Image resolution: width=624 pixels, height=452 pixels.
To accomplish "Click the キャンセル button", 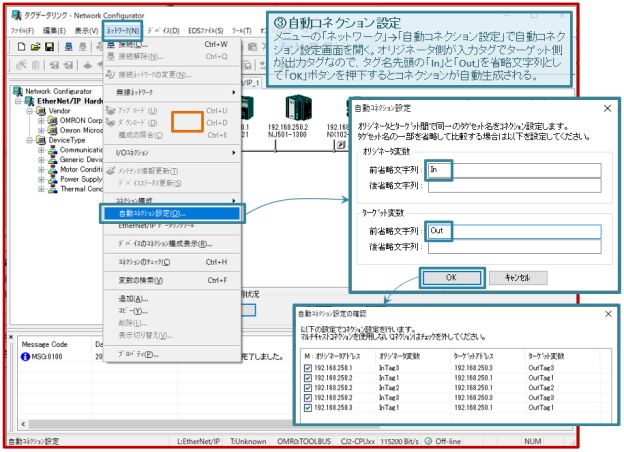I will [518, 278].
